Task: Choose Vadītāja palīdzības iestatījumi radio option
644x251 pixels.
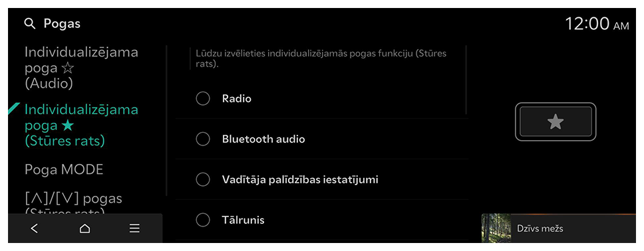Action: 203,180
